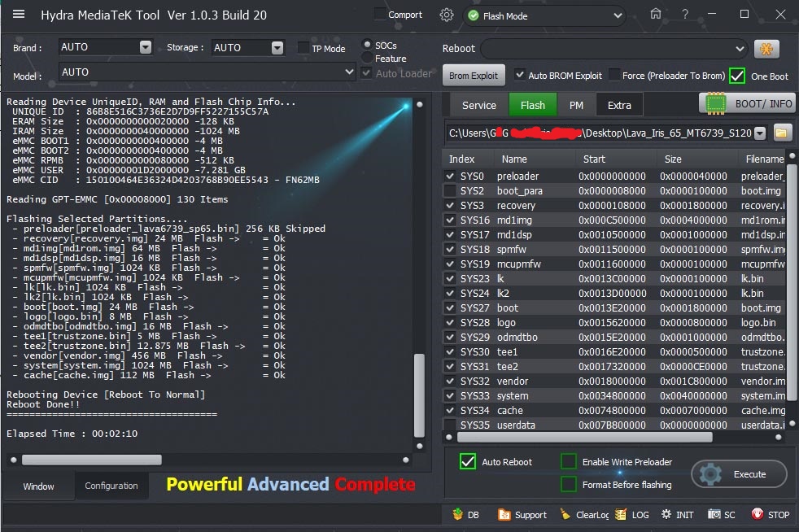Toggle the One Boot checkbox
799x532 pixels.
(737, 76)
